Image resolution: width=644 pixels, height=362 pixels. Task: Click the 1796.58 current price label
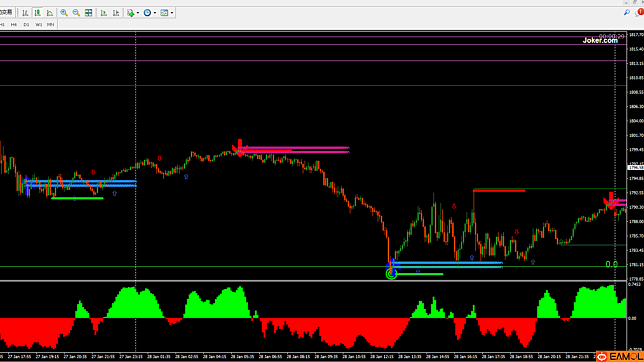click(636, 168)
